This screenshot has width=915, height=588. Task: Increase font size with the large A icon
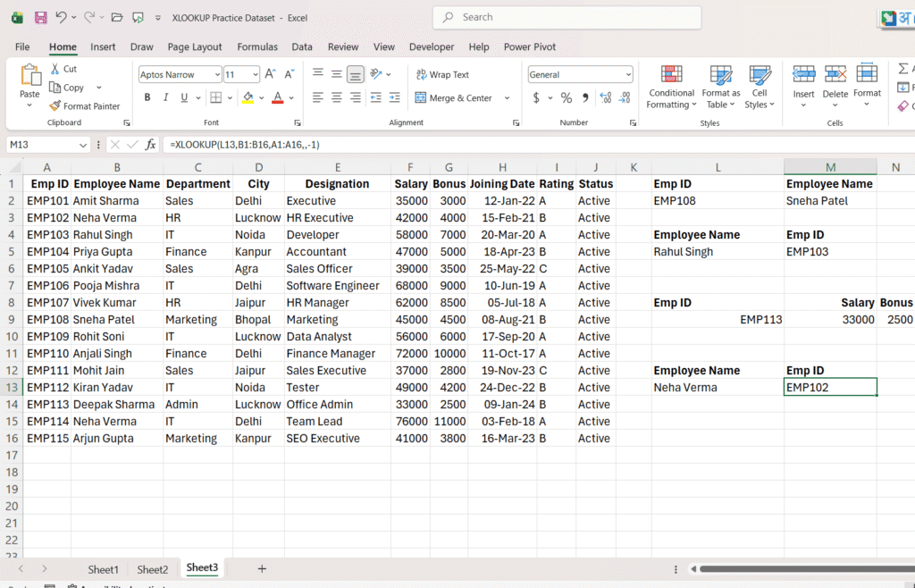[270, 74]
